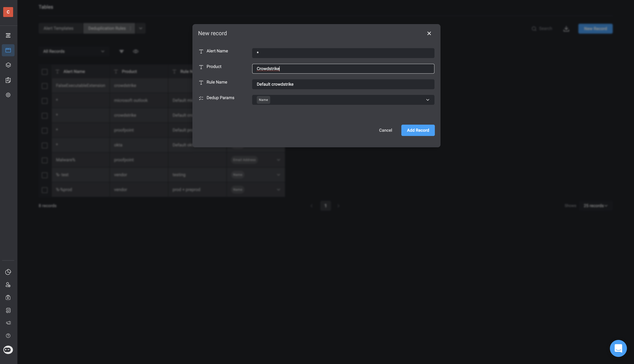The height and width of the screenshot is (364, 634).
Task: Open the user settings sidebar icon
Action: pyautogui.click(x=8, y=285)
